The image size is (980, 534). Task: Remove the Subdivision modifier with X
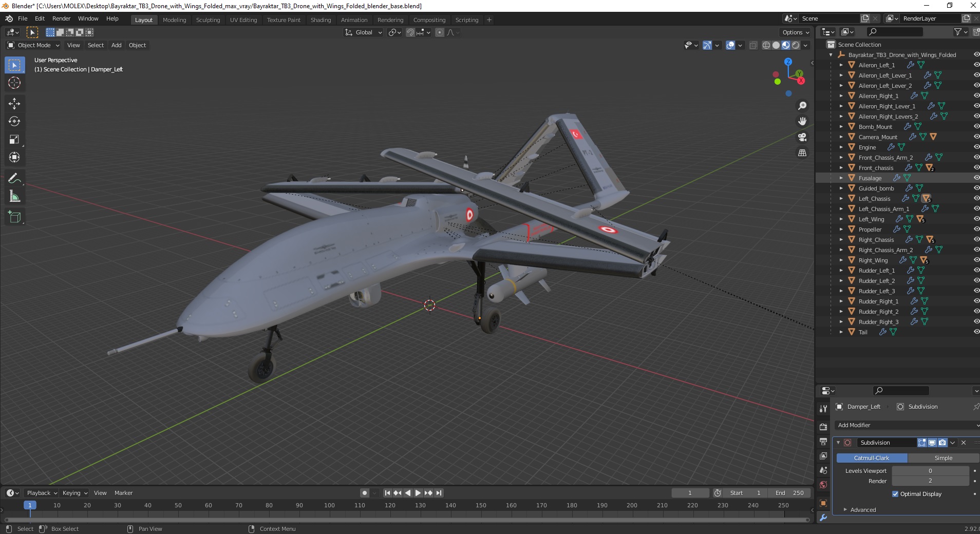(964, 443)
